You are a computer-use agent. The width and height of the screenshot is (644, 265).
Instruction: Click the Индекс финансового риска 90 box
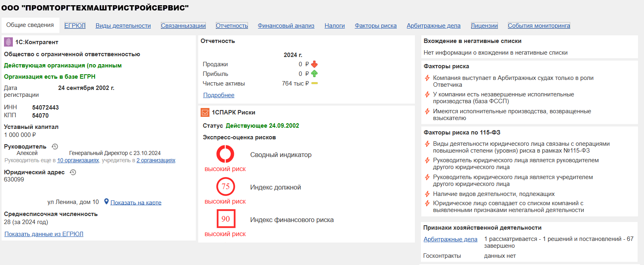tap(226, 219)
